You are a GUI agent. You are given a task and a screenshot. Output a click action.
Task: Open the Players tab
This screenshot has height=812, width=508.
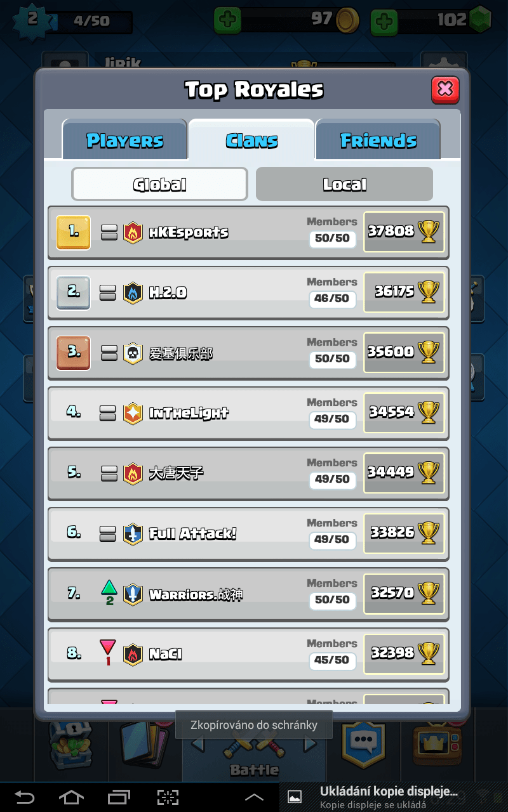(x=124, y=140)
